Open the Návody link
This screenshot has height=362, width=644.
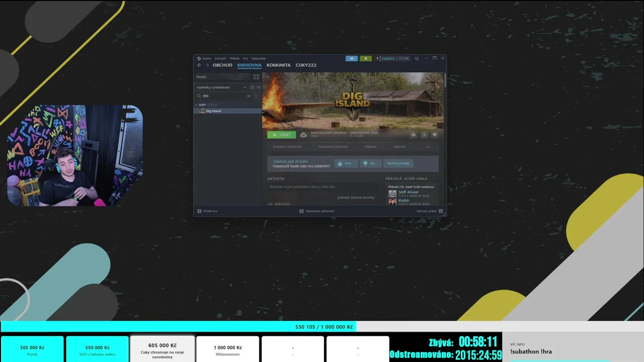[x=399, y=147]
